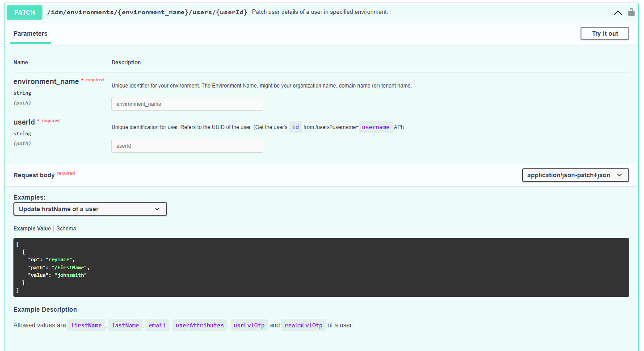Open the request body media type dropdown
Viewport: 644px width, 351px height.
(x=575, y=175)
